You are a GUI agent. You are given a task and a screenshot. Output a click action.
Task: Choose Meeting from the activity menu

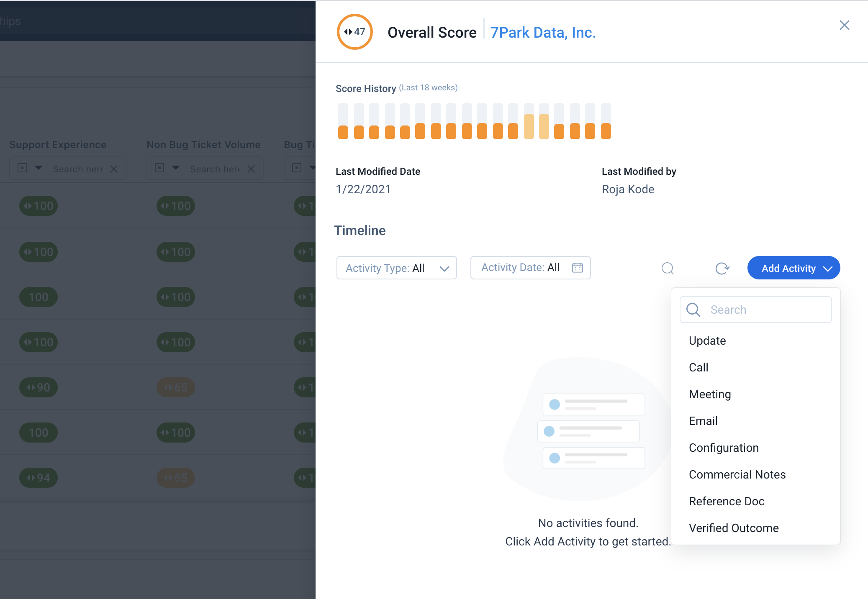(x=755, y=394)
